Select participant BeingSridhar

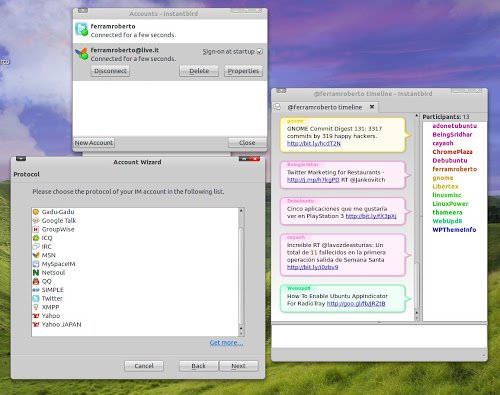tap(452, 135)
